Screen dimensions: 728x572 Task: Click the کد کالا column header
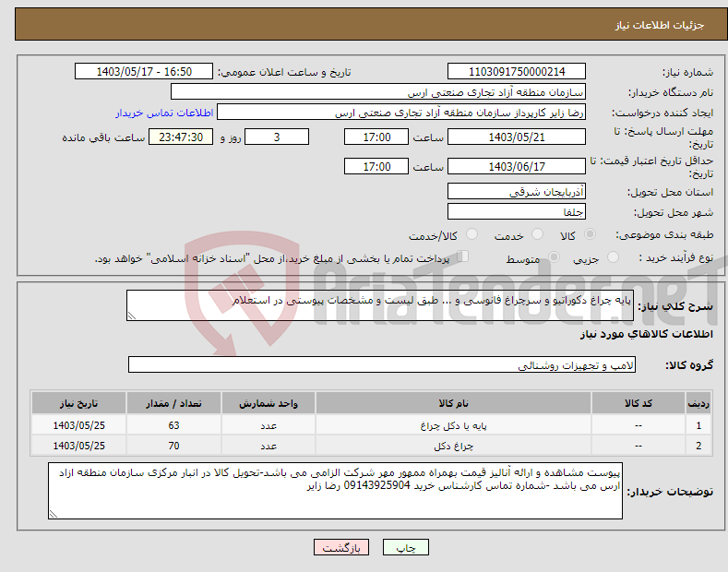tap(638, 403)
